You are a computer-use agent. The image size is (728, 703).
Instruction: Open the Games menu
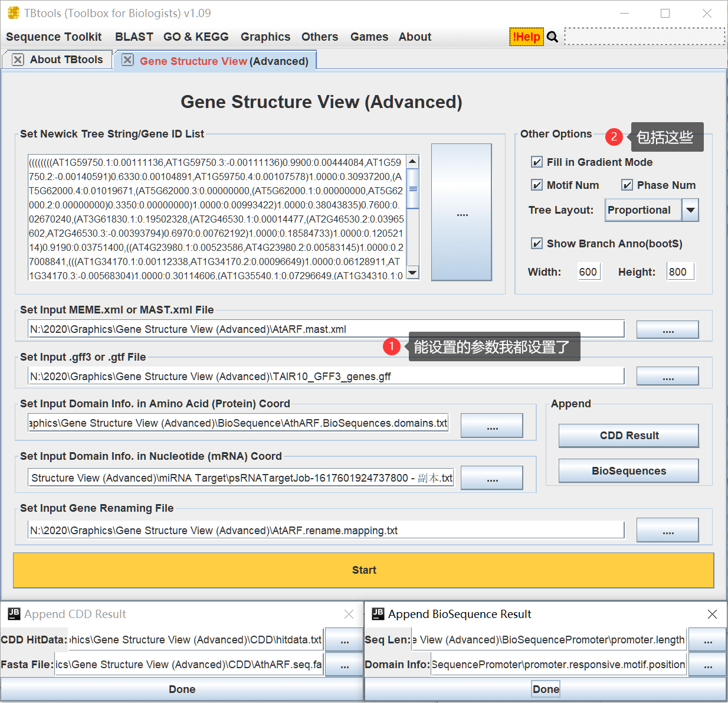coord(369,37)
